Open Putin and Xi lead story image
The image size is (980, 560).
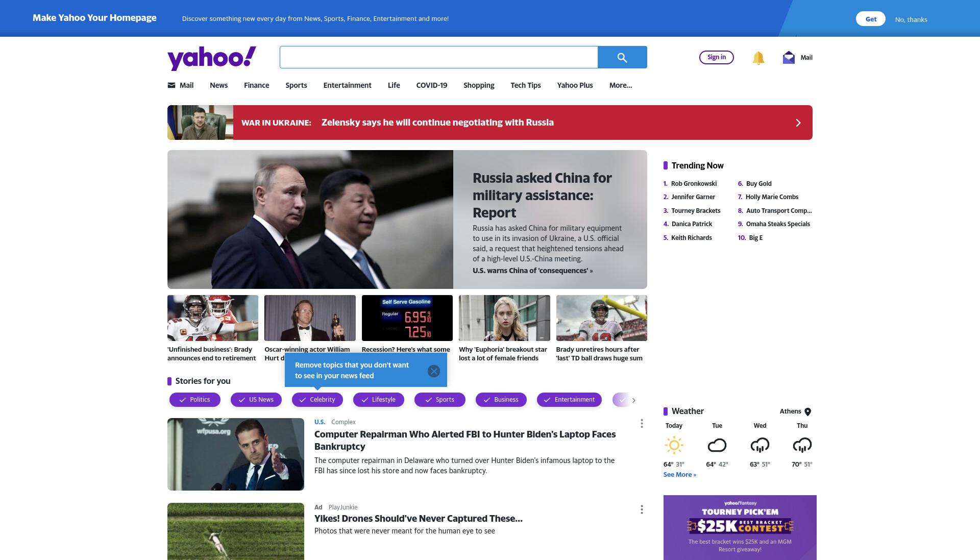point(310,220)
